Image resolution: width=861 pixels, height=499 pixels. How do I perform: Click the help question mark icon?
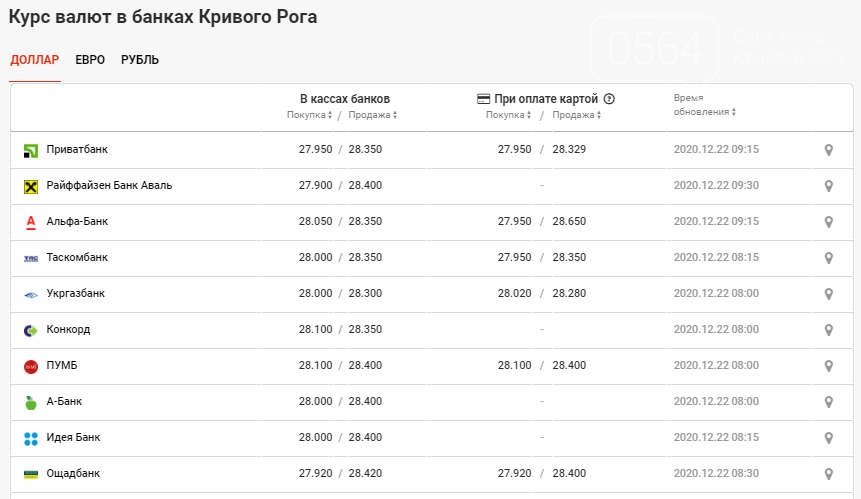[609, 99]
